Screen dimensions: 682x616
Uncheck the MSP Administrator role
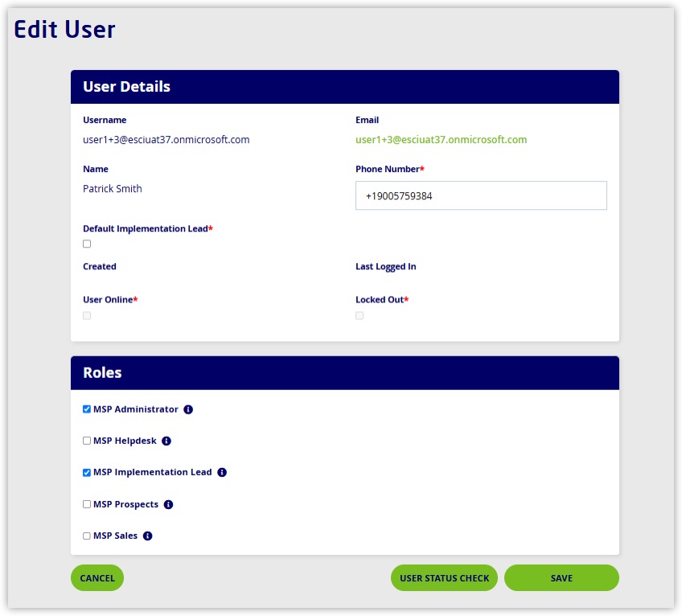87,409
